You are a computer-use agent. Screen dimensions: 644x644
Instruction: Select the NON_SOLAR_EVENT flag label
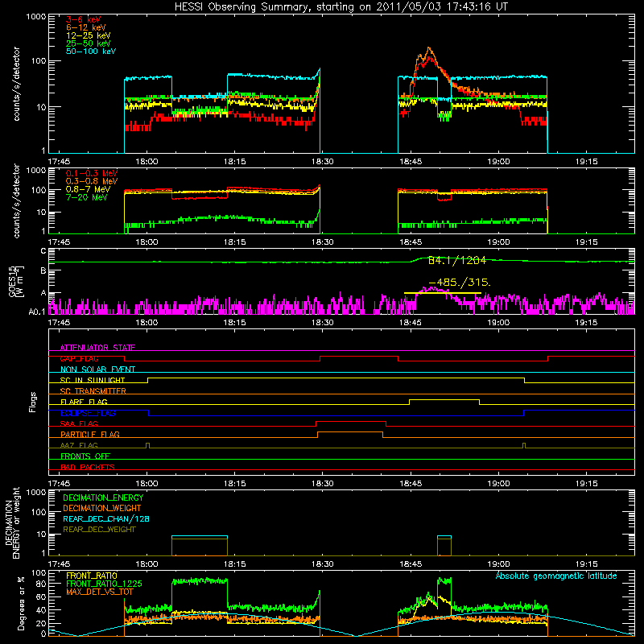[97, 369]
